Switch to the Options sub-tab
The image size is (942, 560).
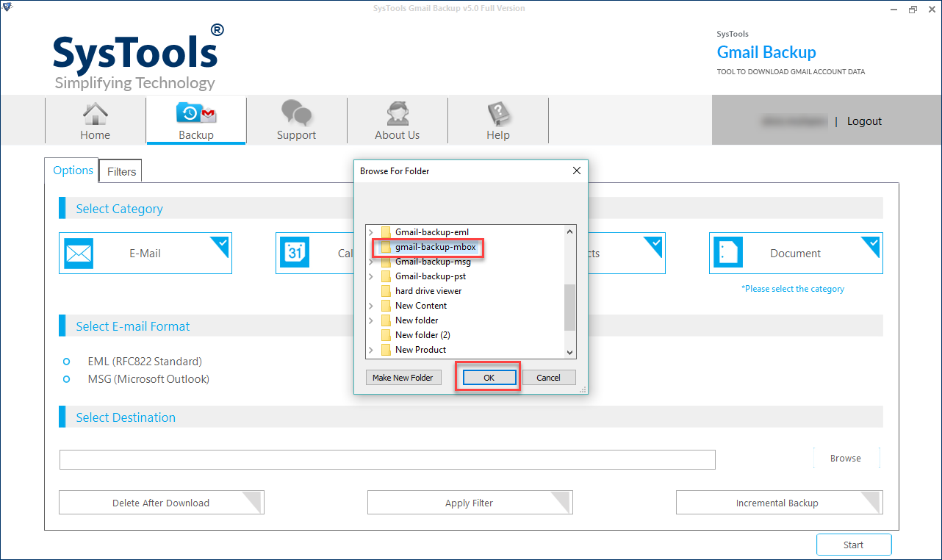click(73, 170)
